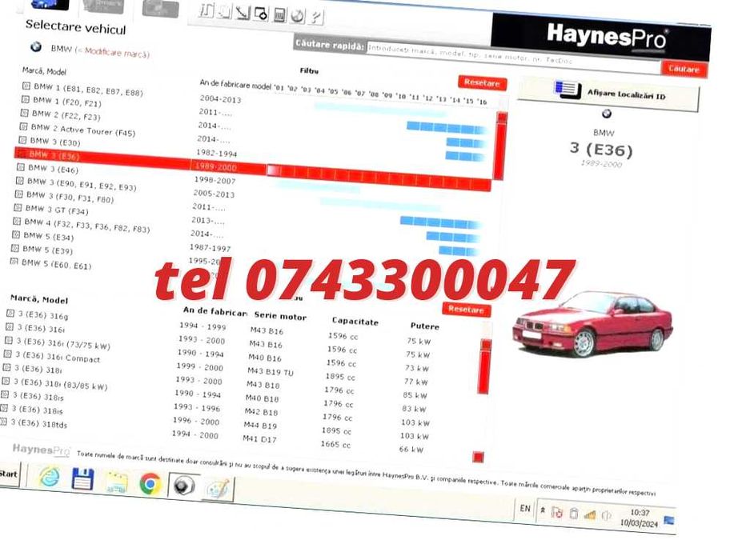The width and height of the screenshot is (730, 560).
Task: Click the waveform signal icon in toolbar
Action: 205,10
